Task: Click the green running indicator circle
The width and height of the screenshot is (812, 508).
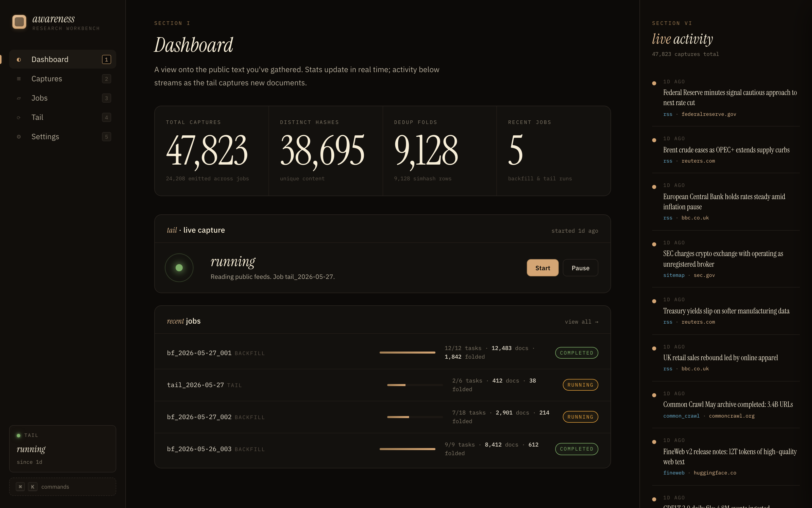Action: pyautogui.click(x=179, y=267)
